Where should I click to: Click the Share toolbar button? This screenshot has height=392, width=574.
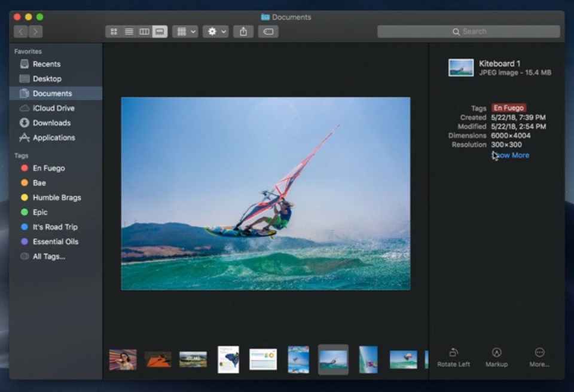[243, 32]
